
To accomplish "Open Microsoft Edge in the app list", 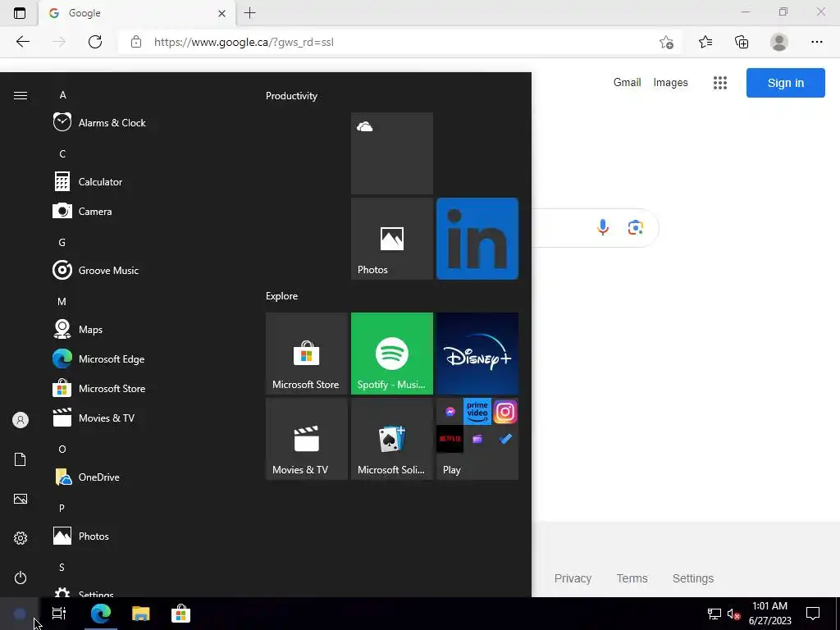I will tap(98, 358).
